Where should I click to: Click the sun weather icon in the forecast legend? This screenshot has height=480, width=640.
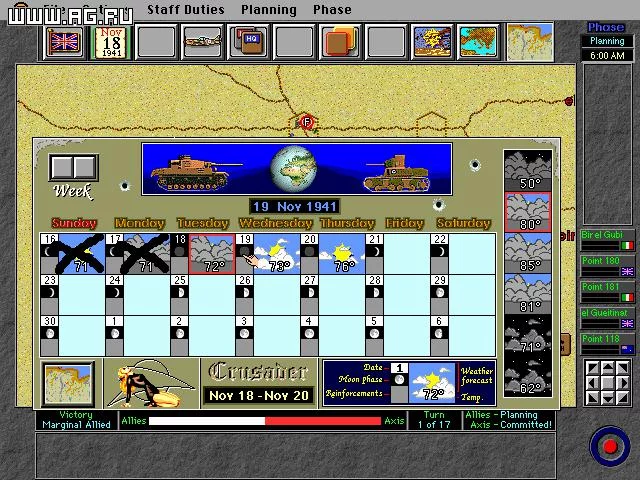point(432,383)
